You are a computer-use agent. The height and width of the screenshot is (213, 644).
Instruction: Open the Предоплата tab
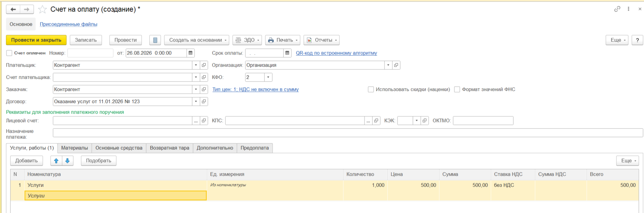coord(254,148)
